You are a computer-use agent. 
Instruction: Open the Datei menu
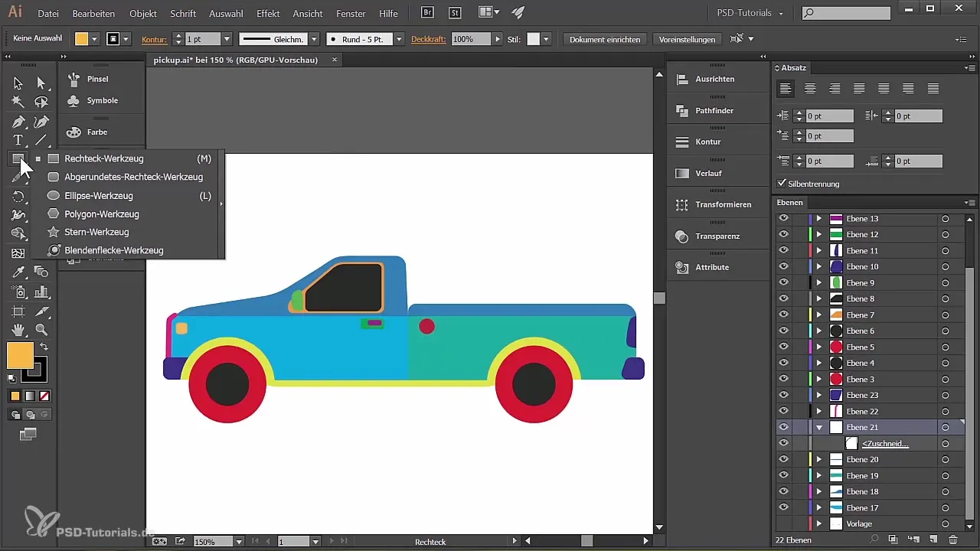click(x=47, y=14)
